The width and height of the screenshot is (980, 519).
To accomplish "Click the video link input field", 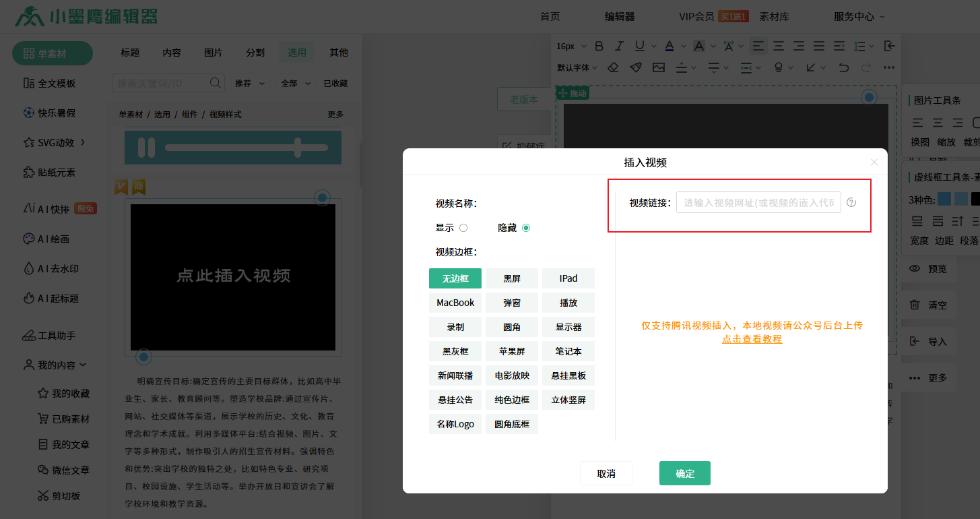I will (x=758, y=202).
